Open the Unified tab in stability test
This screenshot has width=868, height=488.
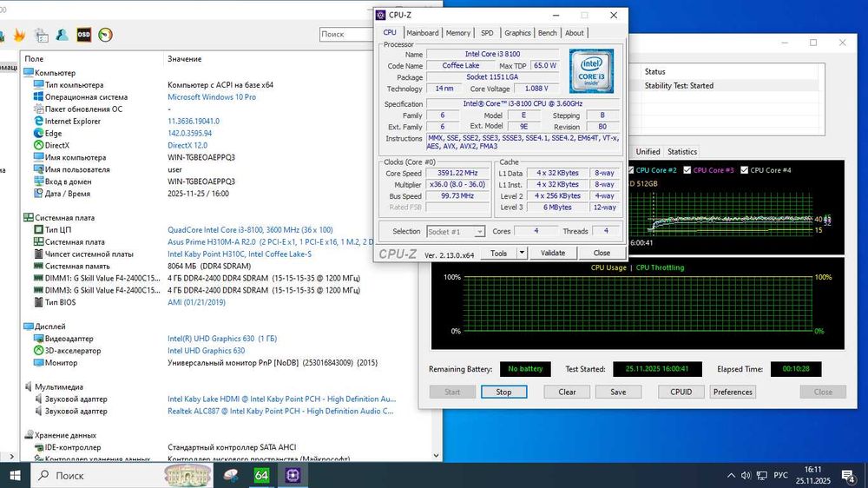coord(648,151)
